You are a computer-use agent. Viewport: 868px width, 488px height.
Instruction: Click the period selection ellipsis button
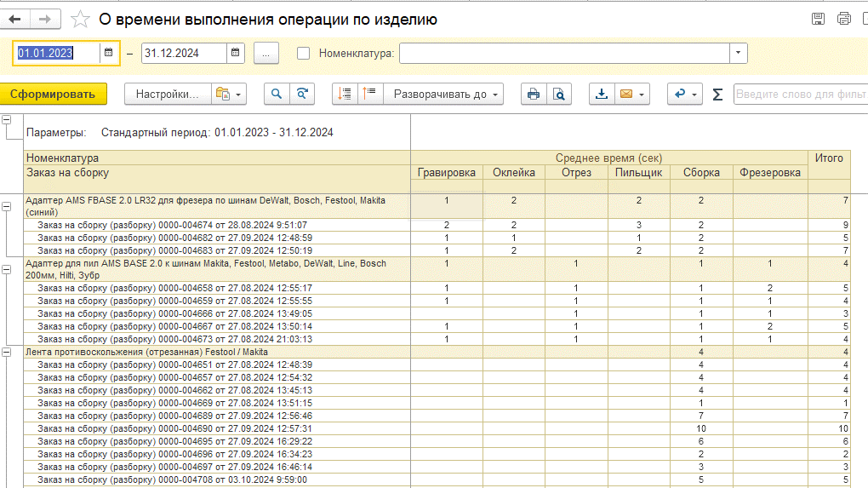click(x=266, y=53)
